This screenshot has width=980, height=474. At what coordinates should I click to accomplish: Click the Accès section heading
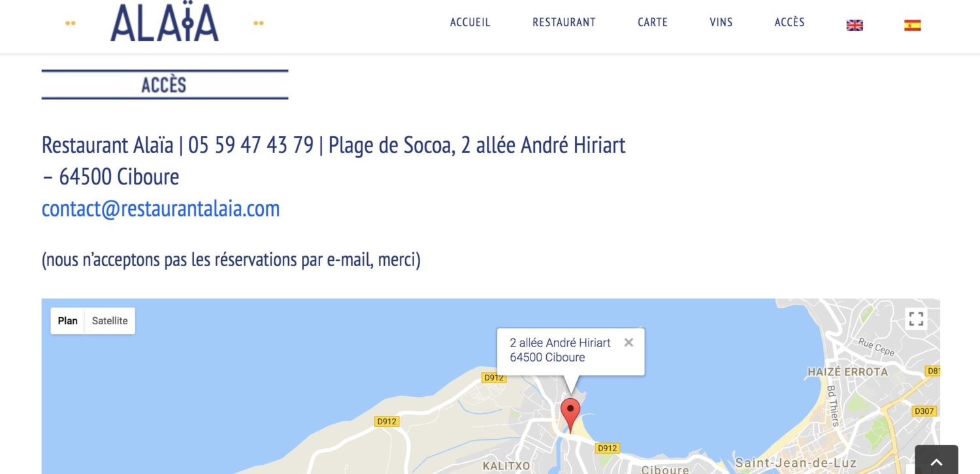point(164,84)
